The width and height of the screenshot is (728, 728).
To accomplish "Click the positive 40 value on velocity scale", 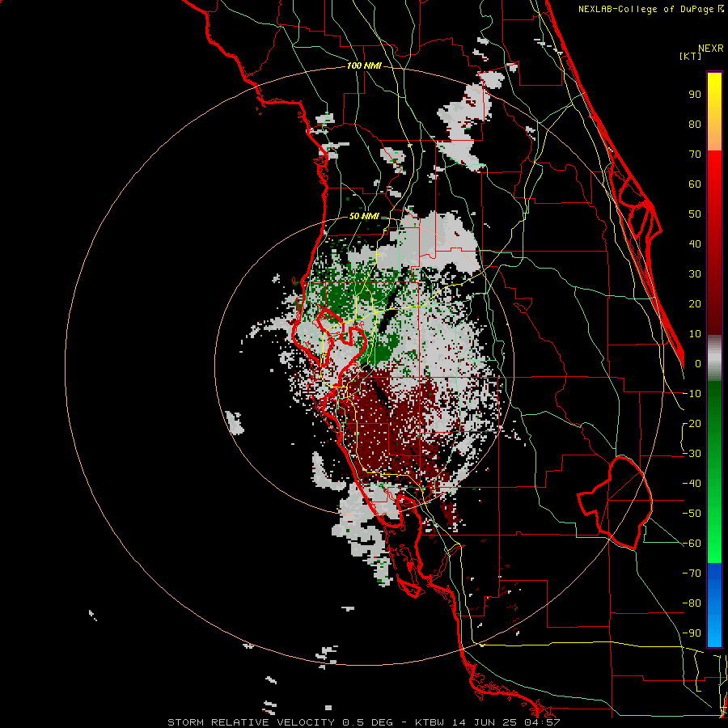I will tap(695, 244).
